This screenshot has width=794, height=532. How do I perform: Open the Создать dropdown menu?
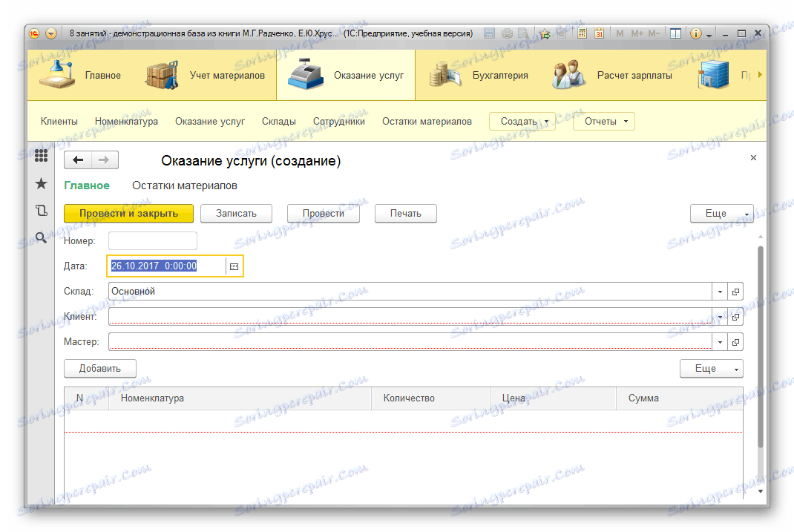click(x=522, y=122)
